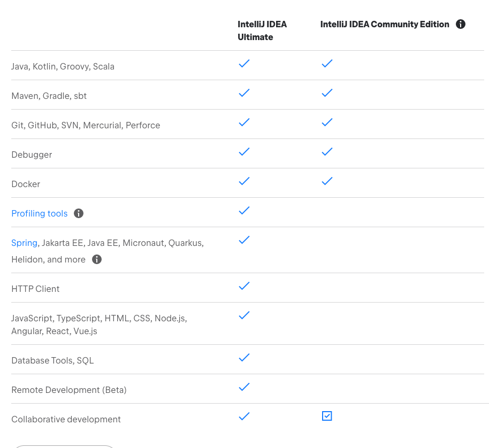Click the Docker row label
Screen dimensions: 489x448
pyautogui.click(x=26, y=184)
